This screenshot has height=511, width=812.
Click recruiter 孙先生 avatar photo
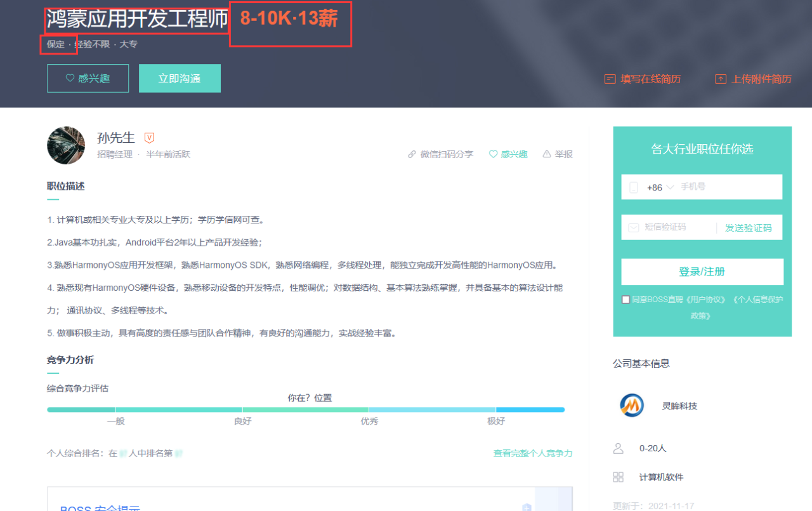(66, 145)
